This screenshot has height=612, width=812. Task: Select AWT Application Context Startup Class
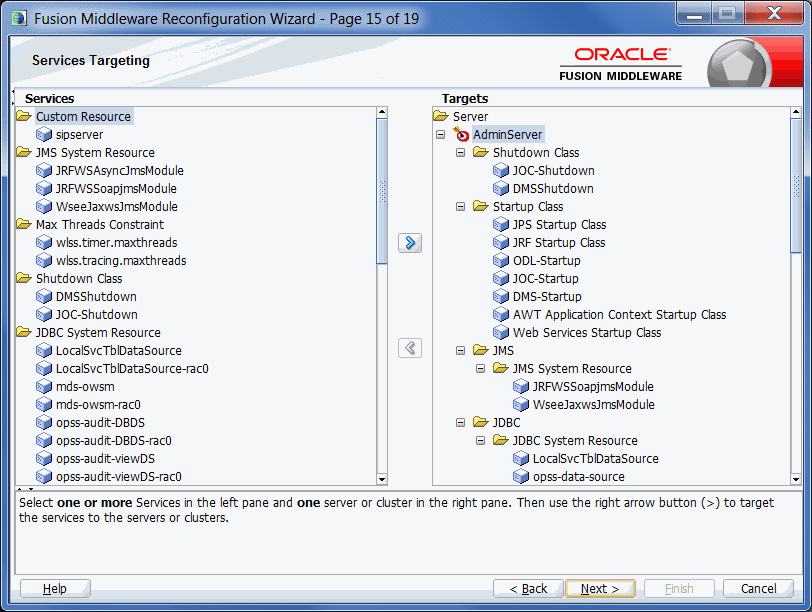click(620, 315)
